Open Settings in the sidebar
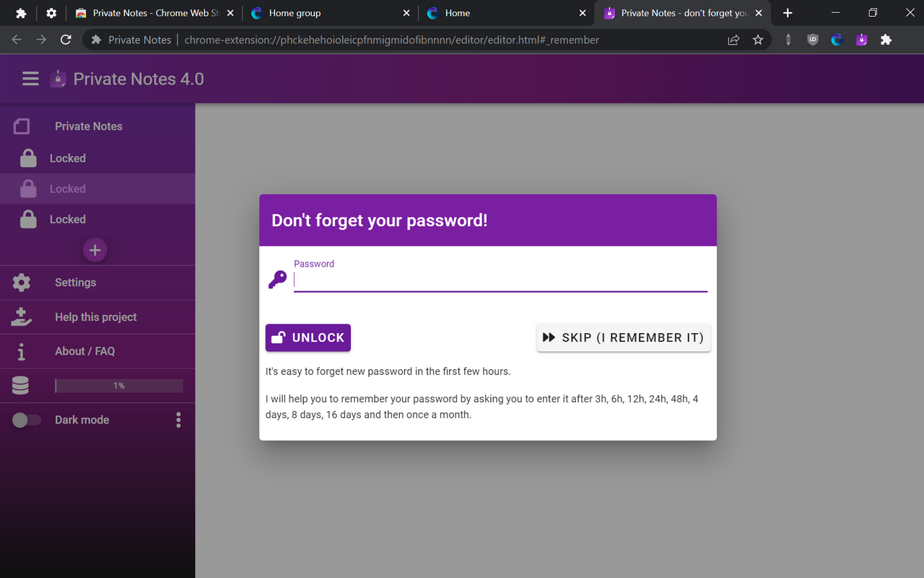 (x=97, y=282)
